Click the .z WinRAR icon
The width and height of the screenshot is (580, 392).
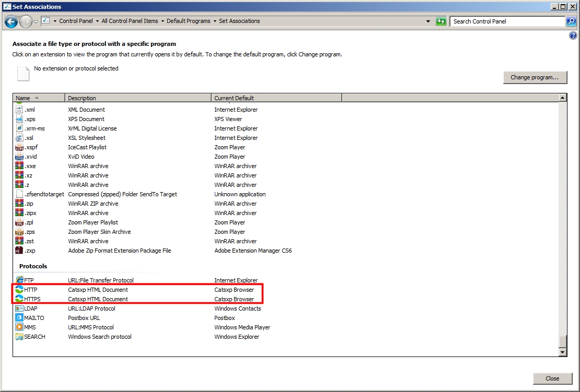tap(19, 185)
